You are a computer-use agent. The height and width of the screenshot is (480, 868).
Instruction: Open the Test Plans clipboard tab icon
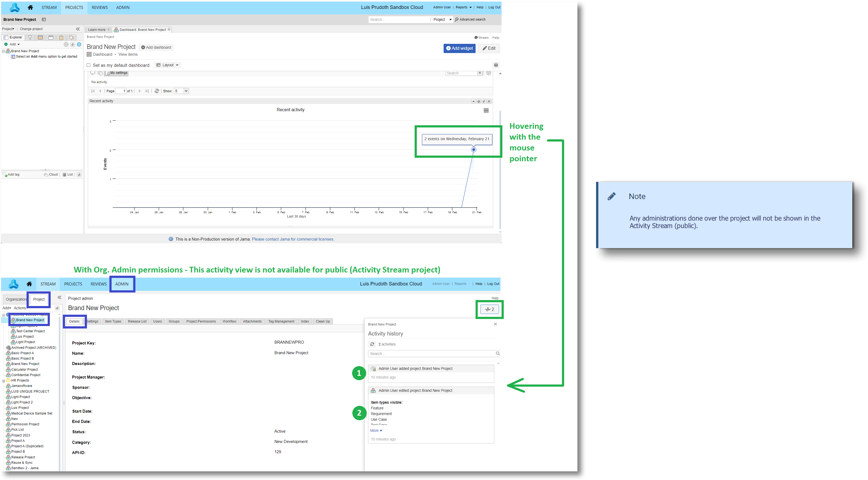coord(61,37)
